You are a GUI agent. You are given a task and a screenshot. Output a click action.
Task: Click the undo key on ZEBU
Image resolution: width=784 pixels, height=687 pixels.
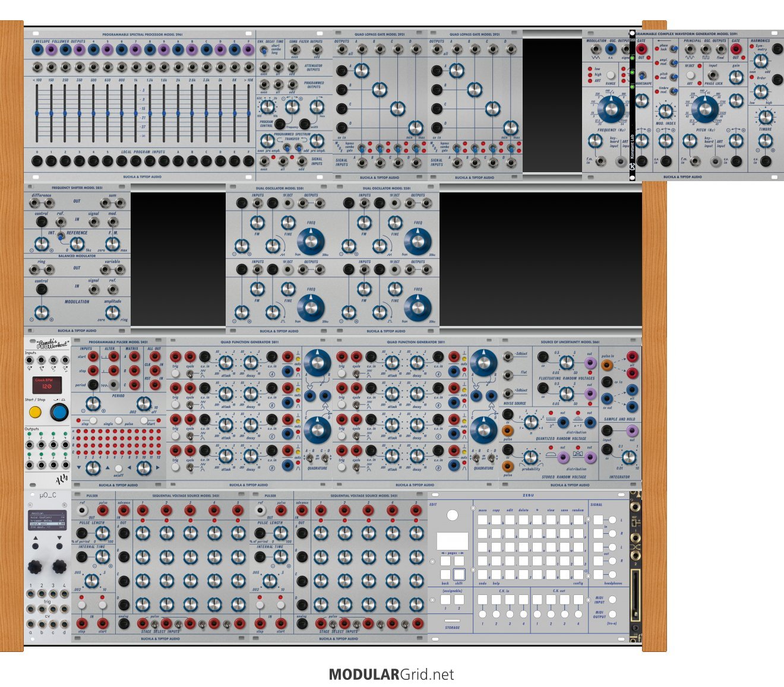point(482,575)
